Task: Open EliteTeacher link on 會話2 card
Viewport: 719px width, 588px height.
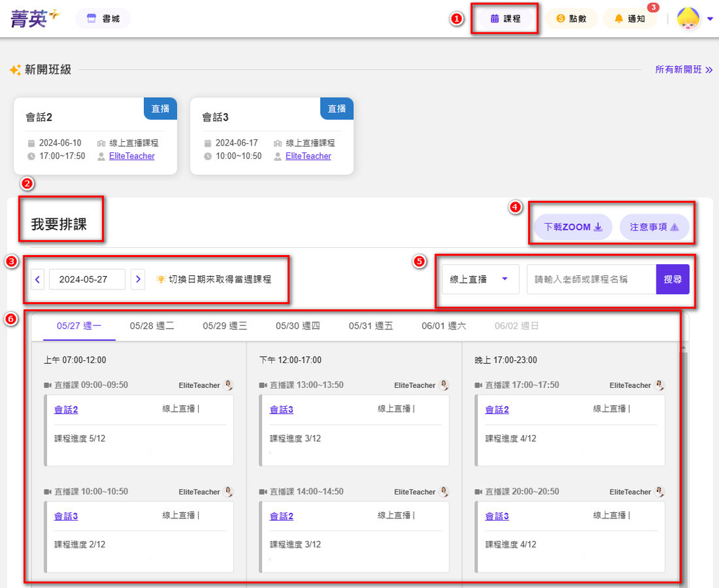Action: [131, 156]
